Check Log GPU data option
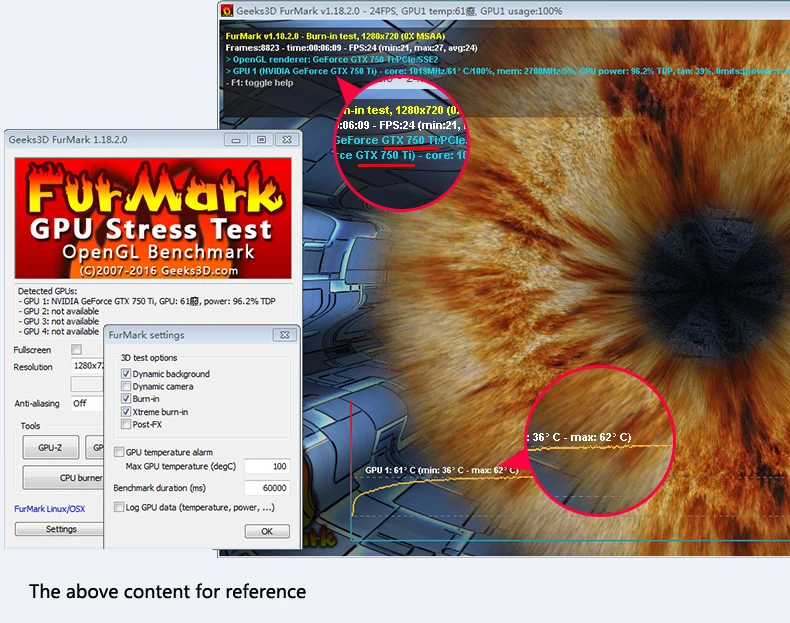The width and height of the screenshot is (790, 623). (x=119, y=507)
